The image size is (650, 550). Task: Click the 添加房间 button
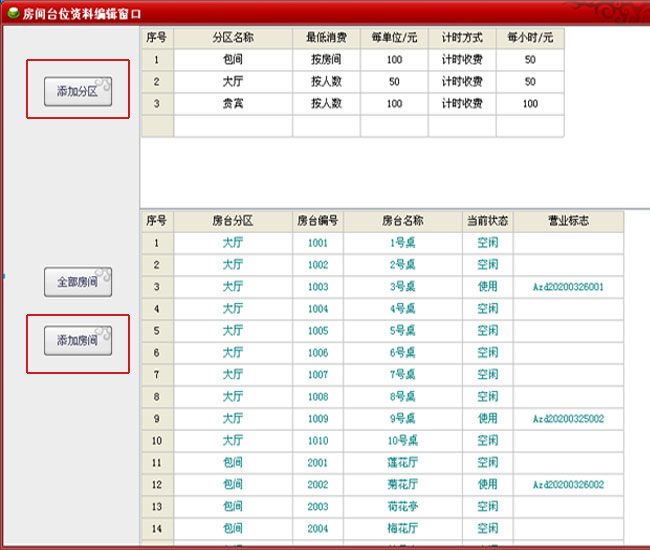(78, 340)
